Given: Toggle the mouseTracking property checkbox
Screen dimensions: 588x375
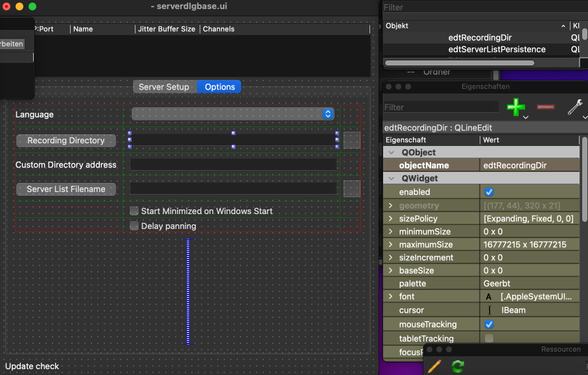Looking at the screenshot, I should tap(489, 324).
